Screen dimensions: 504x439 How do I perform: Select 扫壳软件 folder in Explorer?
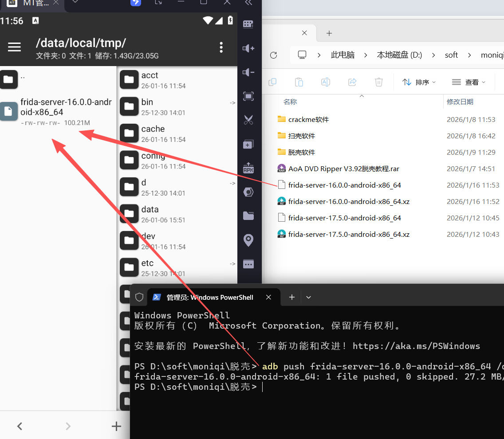[x=302, y=136]
